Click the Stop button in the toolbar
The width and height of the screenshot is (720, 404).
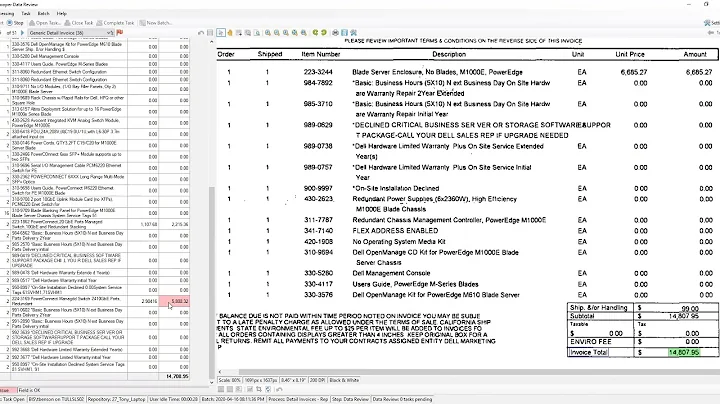tap(15, 22)
